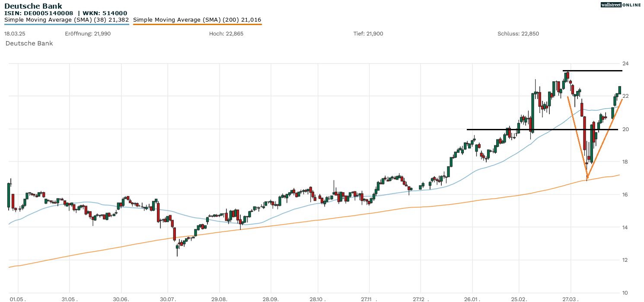Click the orange line under SMA (200)
644x302 pixels.
[x=197, y=24]
